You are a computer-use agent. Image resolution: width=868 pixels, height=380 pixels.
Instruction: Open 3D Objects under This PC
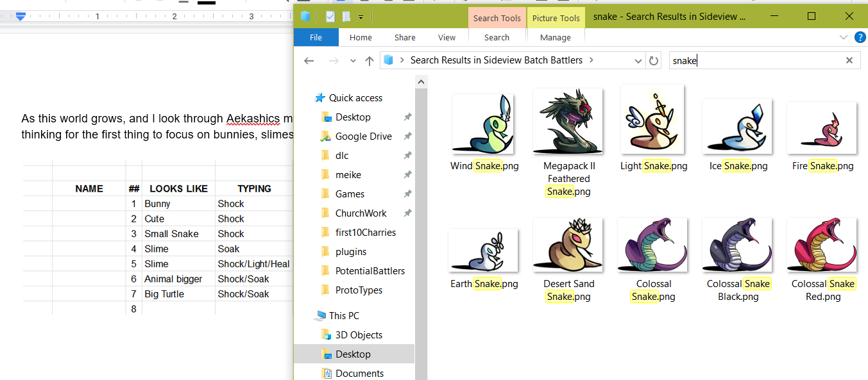359,335
